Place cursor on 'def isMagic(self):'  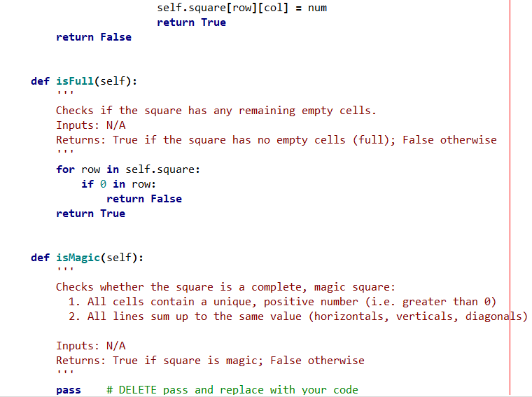tap(87, 258)
